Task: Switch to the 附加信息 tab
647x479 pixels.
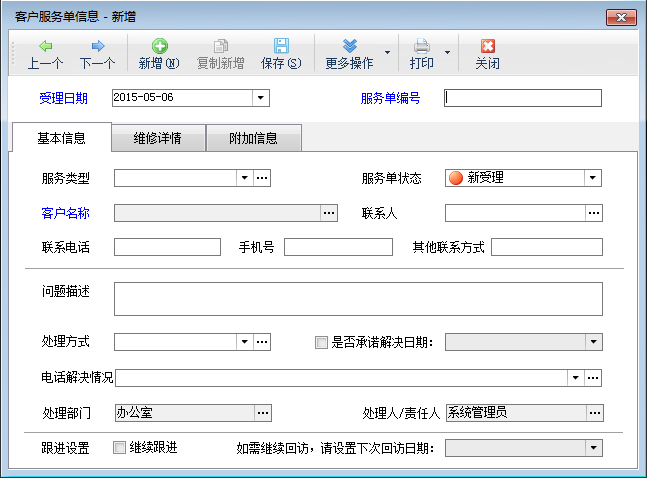Action: tap(253, 139)
